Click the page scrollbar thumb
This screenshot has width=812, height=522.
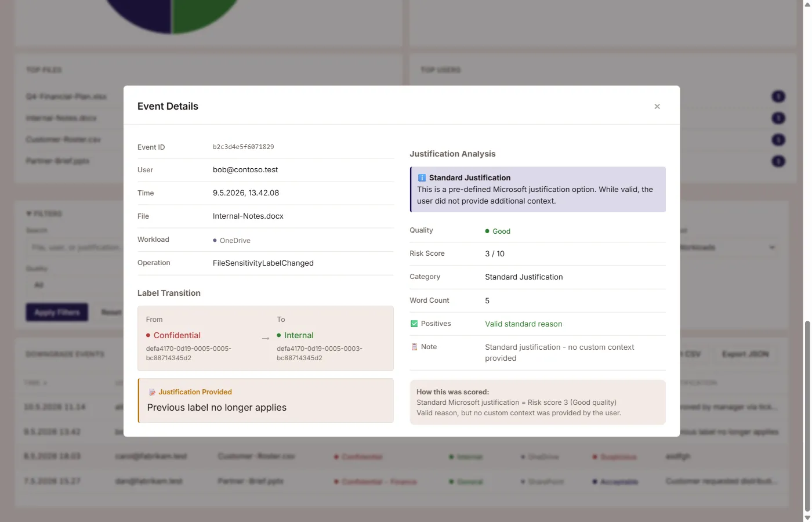pos(807,415)
